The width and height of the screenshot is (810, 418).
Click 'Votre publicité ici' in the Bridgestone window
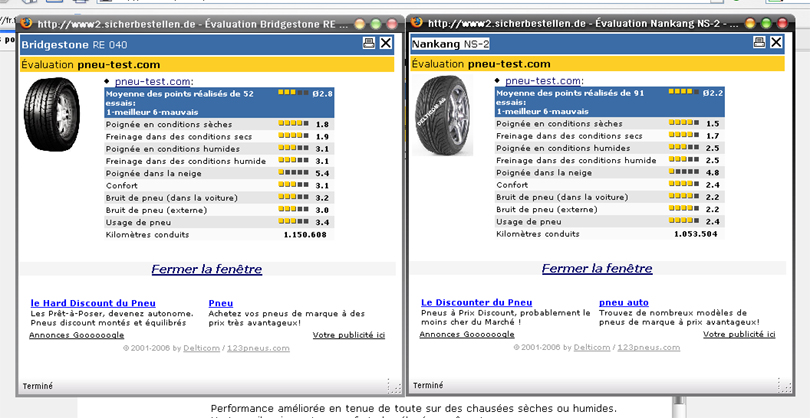pyautogui.click(x=349, y=335)
